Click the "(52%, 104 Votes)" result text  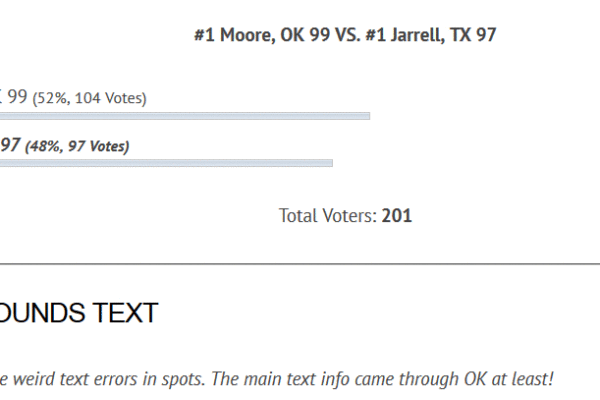(90, 98)
